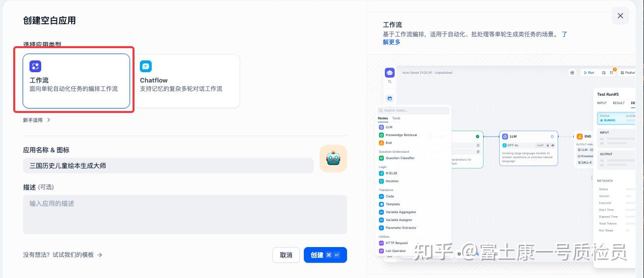This screenshot has height=278, width=644.
Task: Click the LLM node icon in list
Action: tap(381, 127)
